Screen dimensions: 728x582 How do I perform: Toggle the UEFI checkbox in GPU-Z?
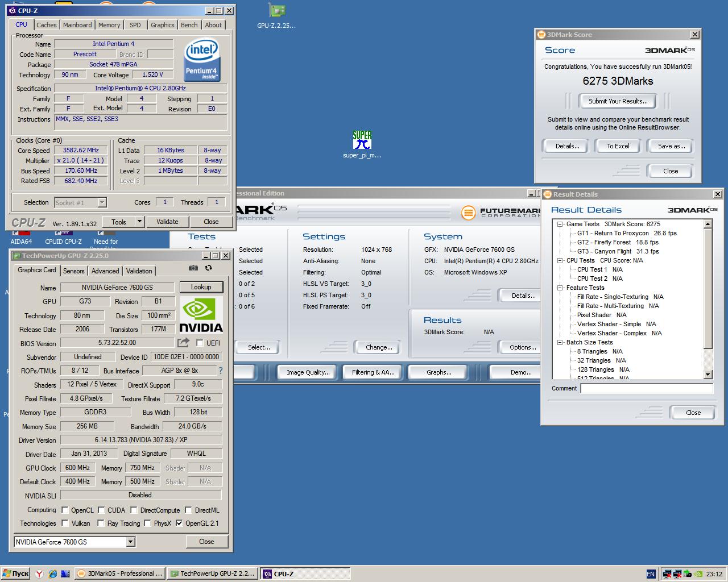pos(200,343)
